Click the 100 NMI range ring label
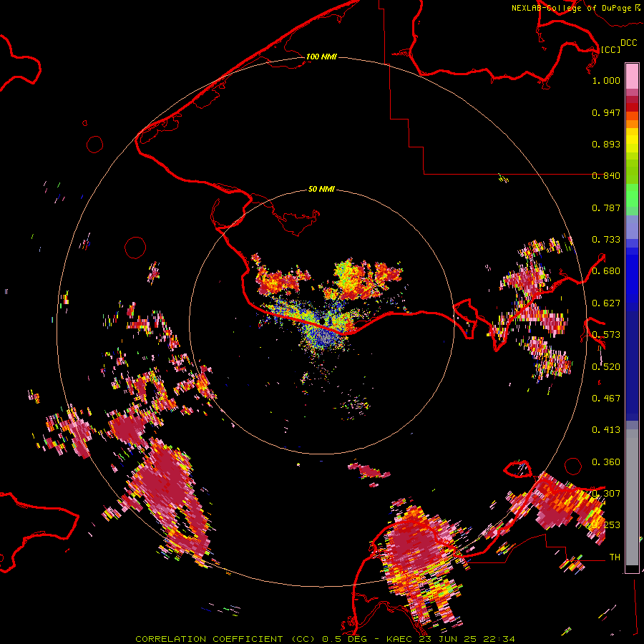 [x=321, y=57]
